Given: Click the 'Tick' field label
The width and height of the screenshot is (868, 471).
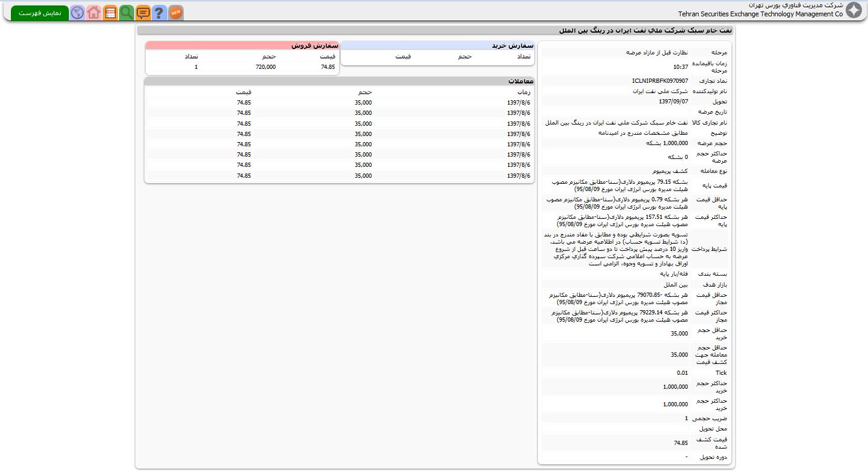Looking at the screenshot, I should click(721, 372).
